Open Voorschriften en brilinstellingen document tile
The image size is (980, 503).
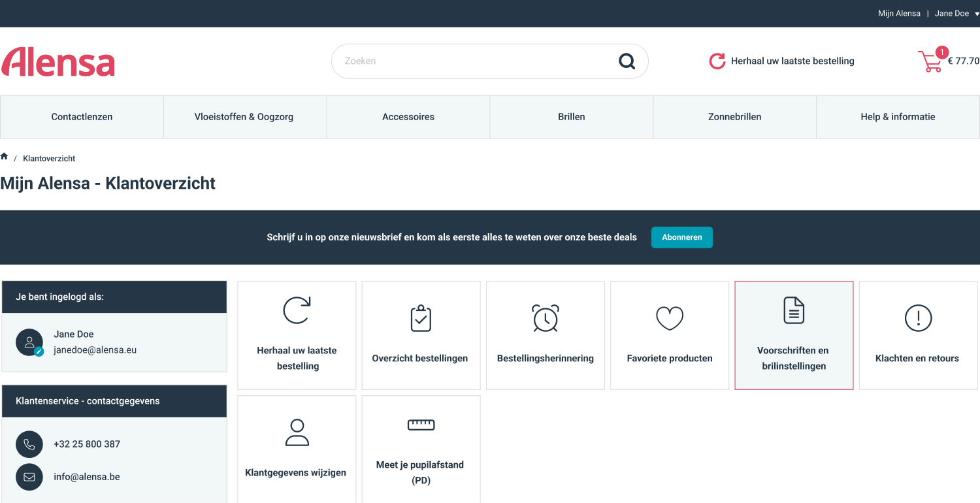click(794, 335)
